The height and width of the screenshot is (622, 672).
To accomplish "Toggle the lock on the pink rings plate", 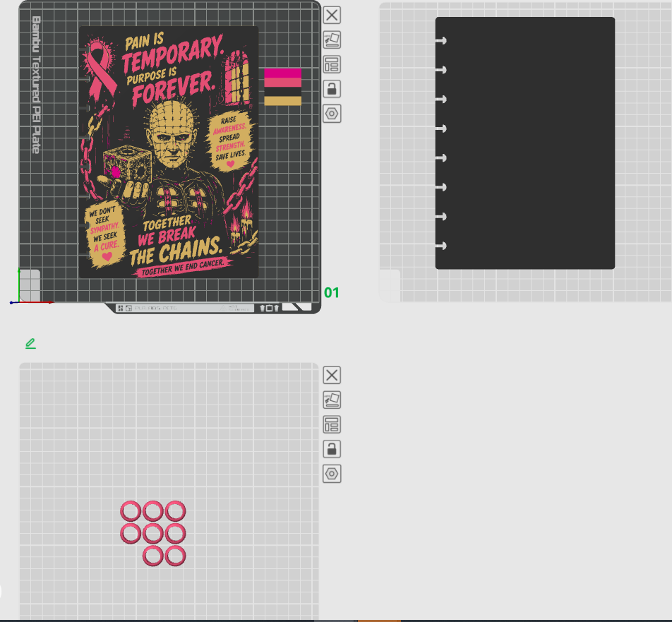I will (332, 449).
